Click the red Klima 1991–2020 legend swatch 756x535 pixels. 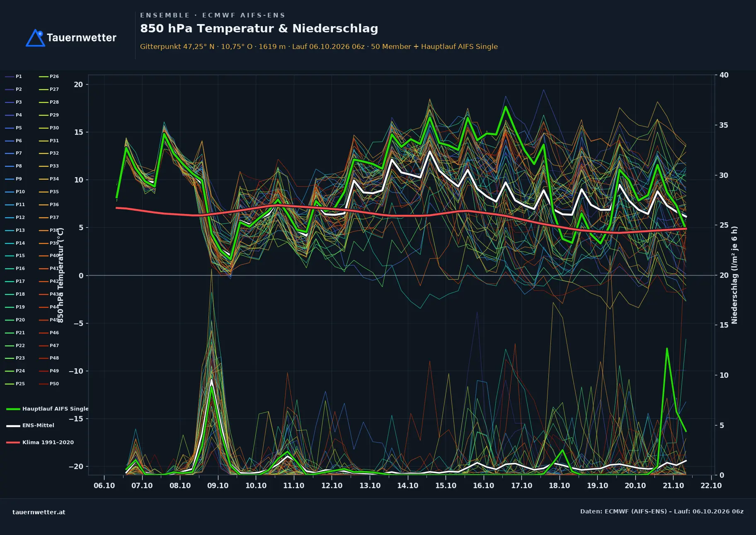coord(13,443)
